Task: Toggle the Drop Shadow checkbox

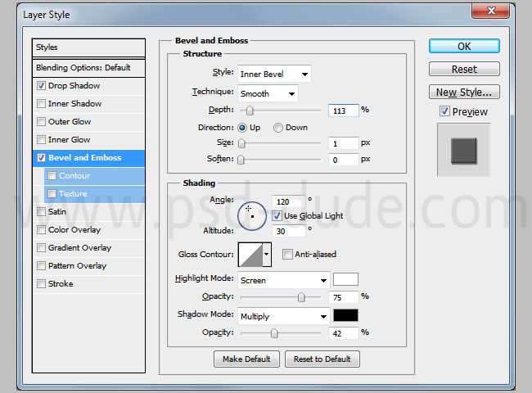Action: (41, 85)
